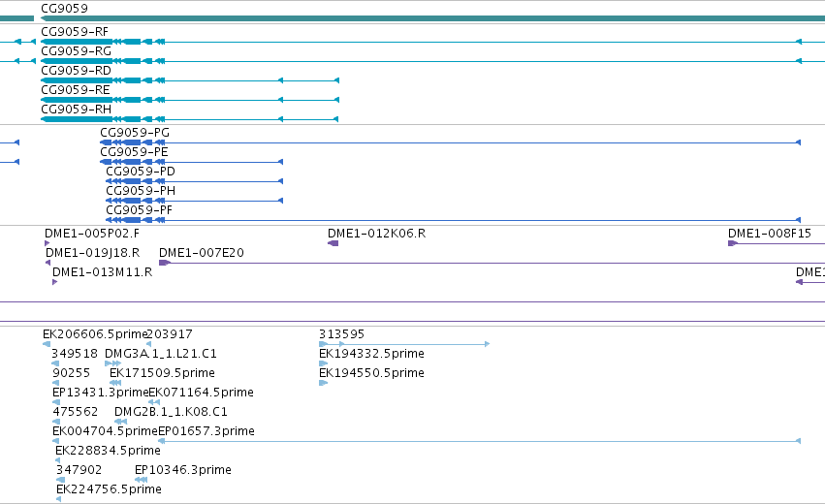Select the 313595 EST feature line
Image resolution: width=825 pixels, height=504 pixels.
(x=404, y=344)
